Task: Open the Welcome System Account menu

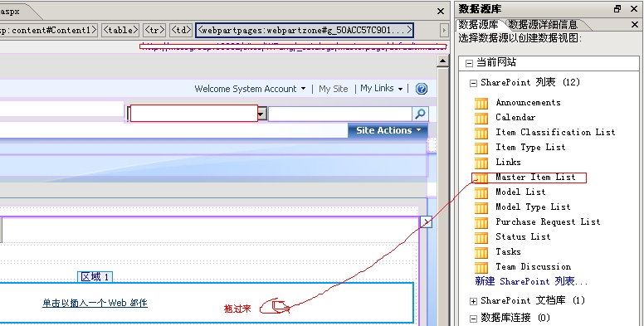Action: click(250, 89)
